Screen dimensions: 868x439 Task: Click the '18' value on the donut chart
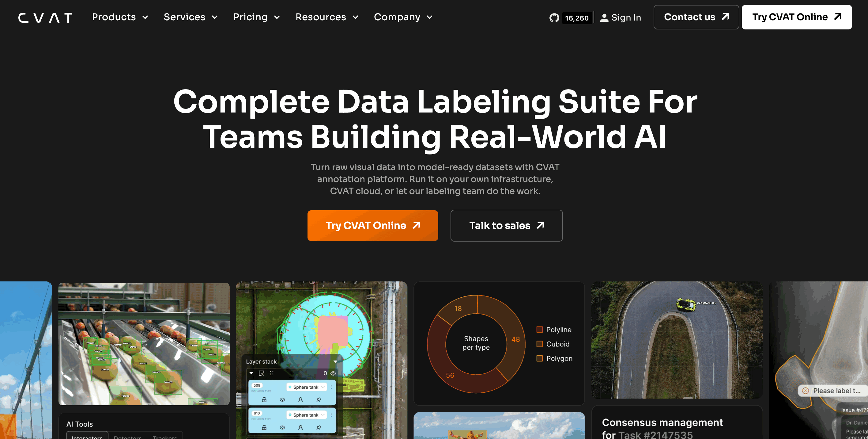click(458, 308)
